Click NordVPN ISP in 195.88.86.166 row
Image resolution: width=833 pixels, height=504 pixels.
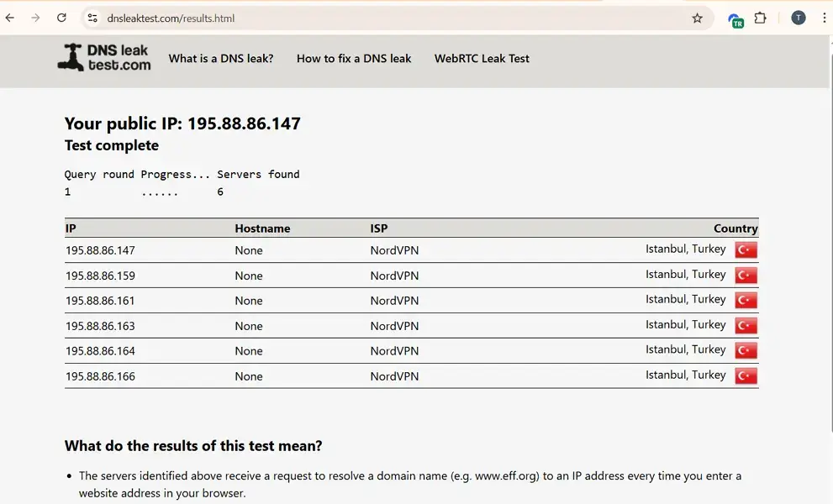pyautogui.click(x=394, y=376)
